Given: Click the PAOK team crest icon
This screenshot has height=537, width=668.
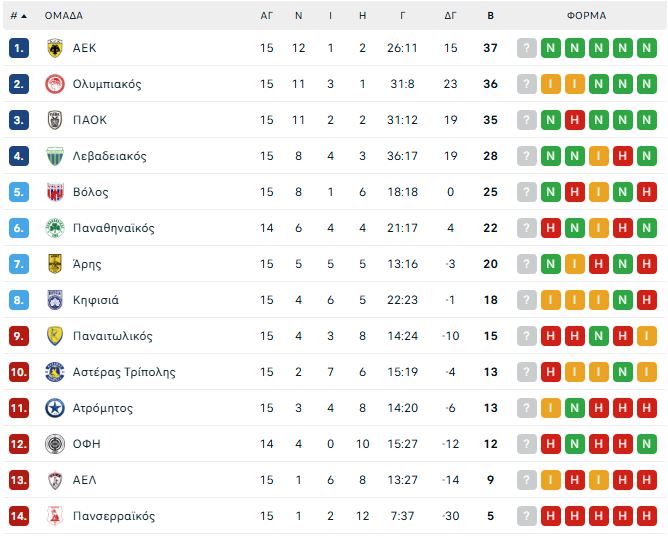Looking at the screenshot, I should [55, 120].
